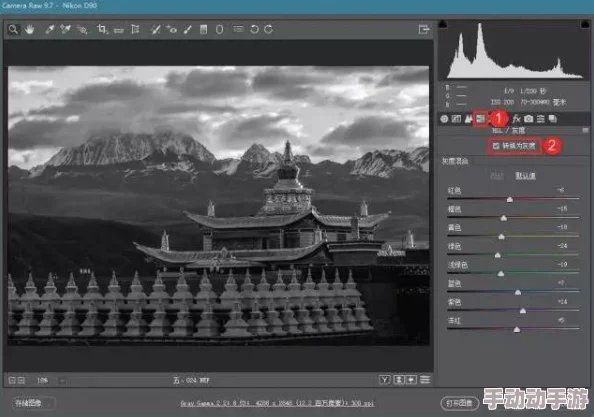
Task: Select the Adjustment Brush tool
Action: [188, 29]
